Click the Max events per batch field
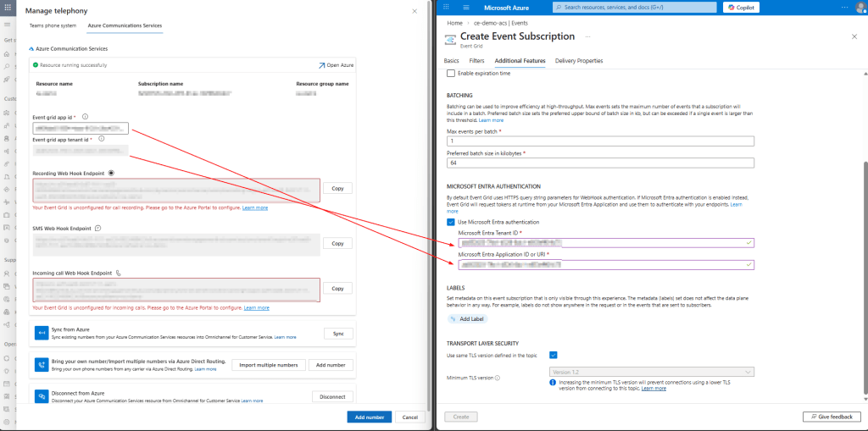Image resolution: width=868 pixels, height=431 pixels. click(599, 141)
